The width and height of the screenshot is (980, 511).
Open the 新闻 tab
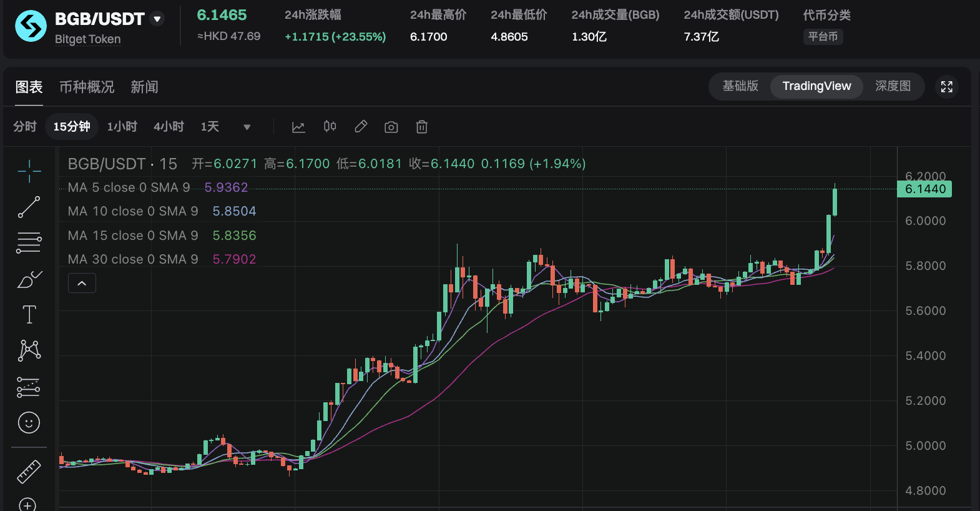(144, 87)
